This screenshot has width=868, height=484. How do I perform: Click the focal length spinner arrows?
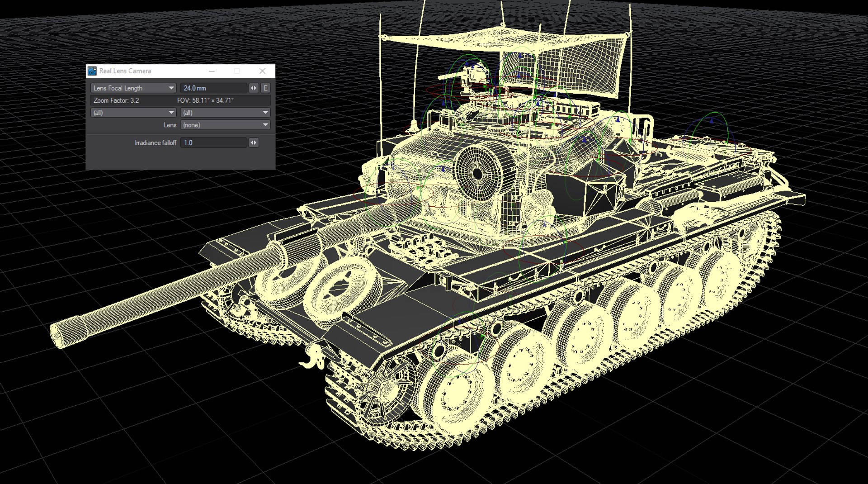coord(254,88)
